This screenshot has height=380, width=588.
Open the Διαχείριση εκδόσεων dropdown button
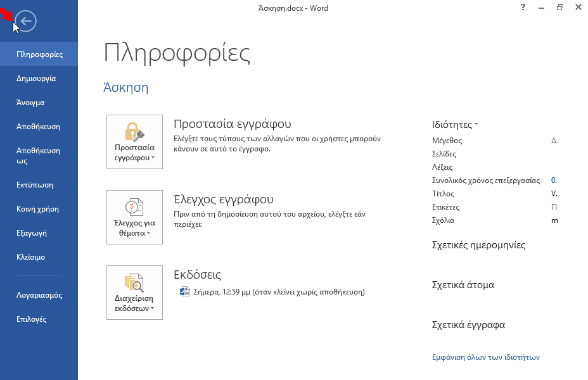[134, 293]
